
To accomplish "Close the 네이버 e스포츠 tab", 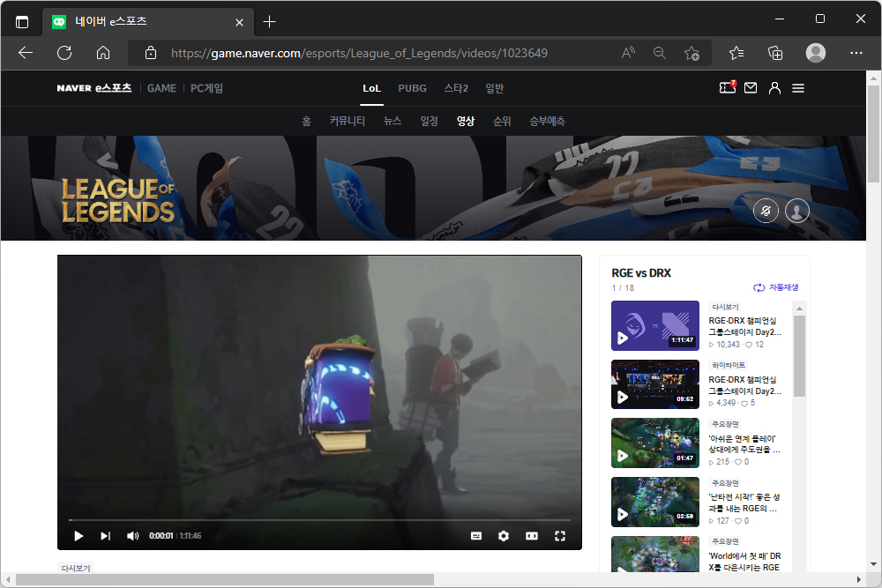I will point(239,22).
